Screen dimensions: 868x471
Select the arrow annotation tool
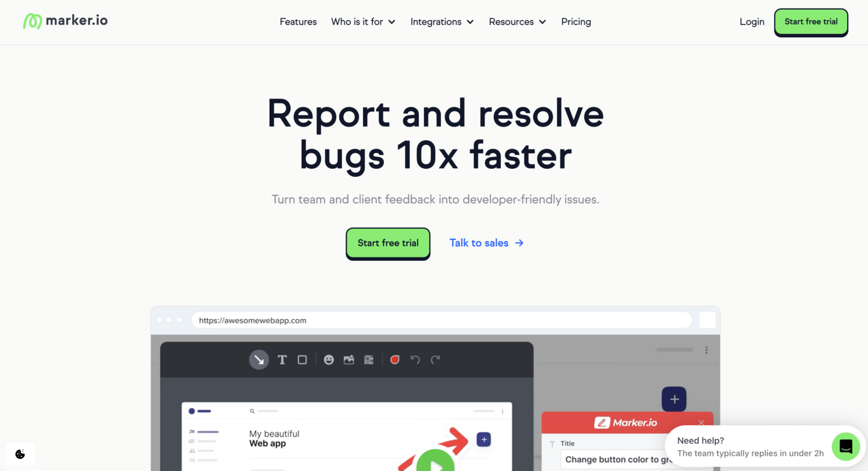[259, 360]
